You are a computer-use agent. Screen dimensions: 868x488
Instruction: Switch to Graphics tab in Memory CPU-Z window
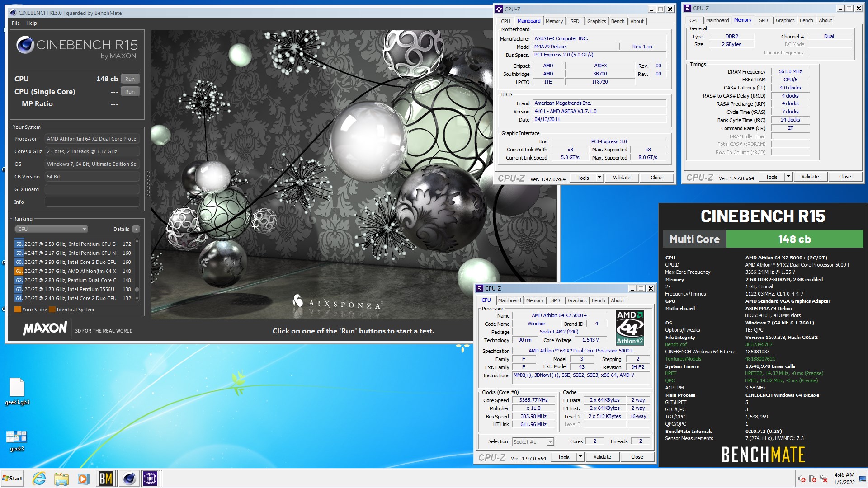coord(785,20)
